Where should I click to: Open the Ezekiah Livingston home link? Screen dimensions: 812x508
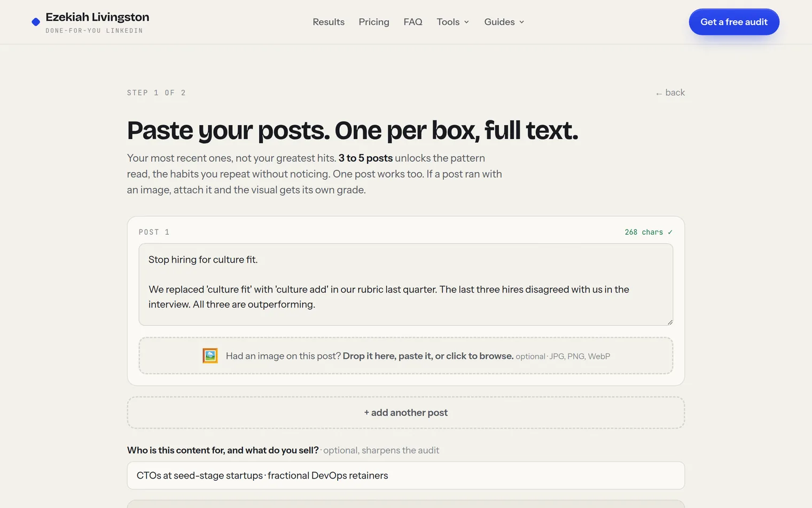[91, 22]
